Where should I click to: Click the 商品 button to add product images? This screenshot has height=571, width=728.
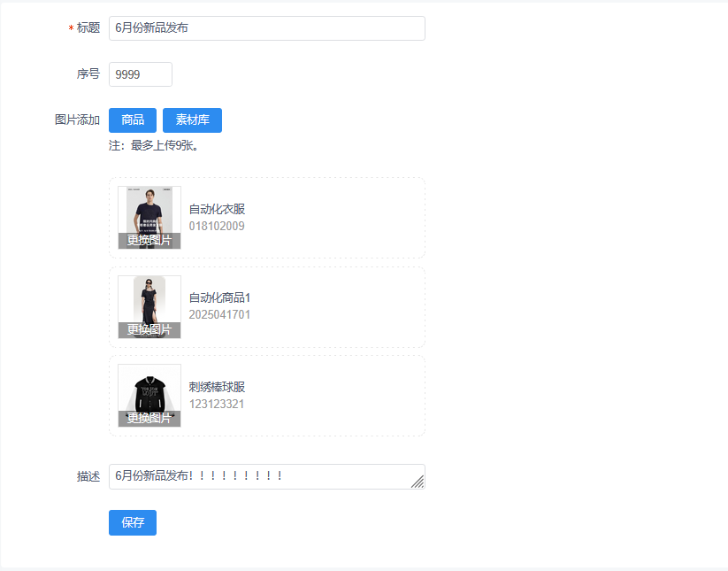[x=133, y=120]
